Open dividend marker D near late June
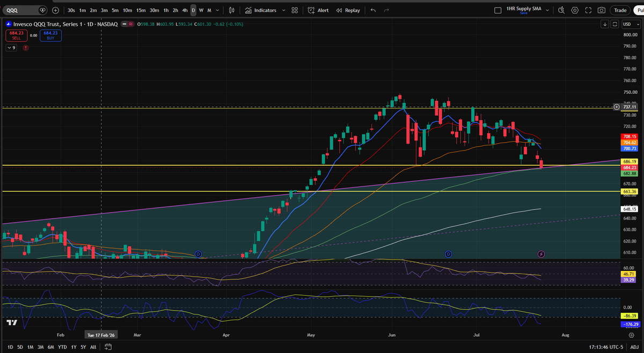644x353 pixels. pyautogui.click(x=449, y=253)
